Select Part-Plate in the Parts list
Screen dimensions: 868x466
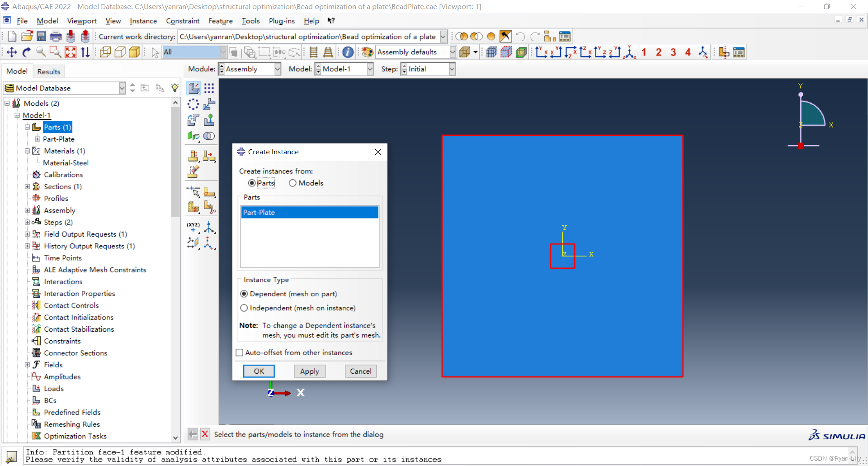pos(310,212)
